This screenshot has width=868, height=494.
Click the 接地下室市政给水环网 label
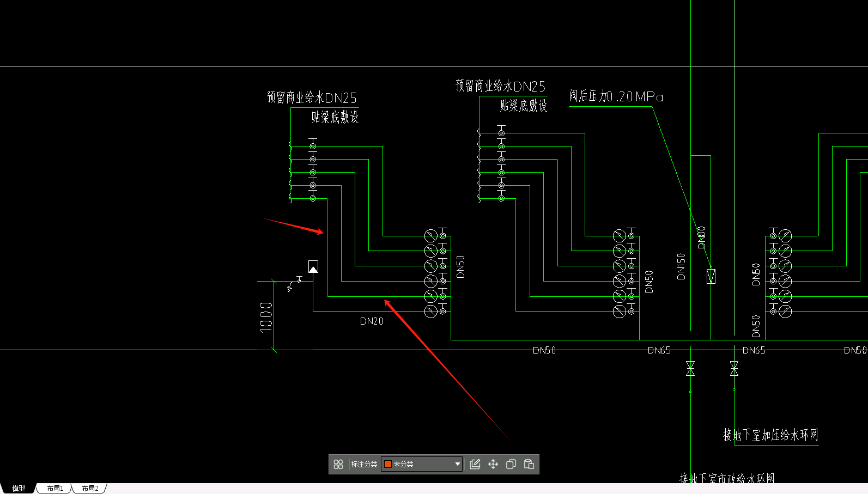pyautogui.click(x=727, y=478)
